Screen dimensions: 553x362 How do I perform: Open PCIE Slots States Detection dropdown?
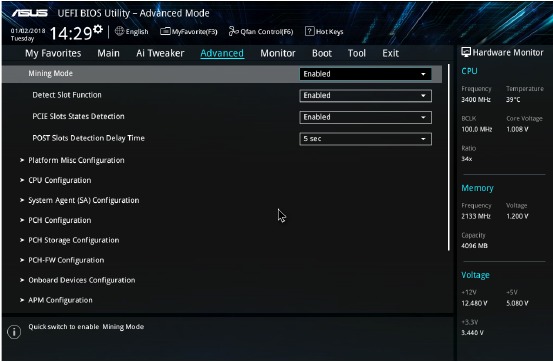(365, 117)
